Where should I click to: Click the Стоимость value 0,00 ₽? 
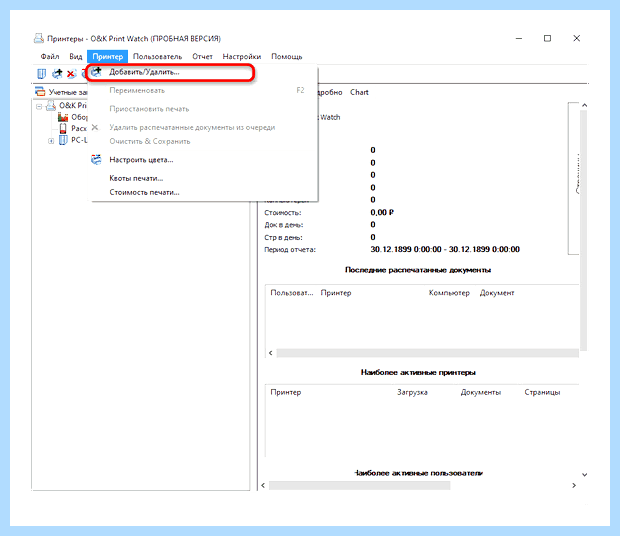click(x=382, y=213)
